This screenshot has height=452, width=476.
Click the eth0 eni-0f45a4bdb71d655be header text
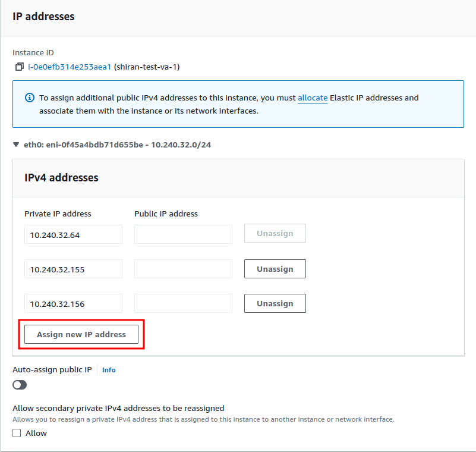(117, 145)
